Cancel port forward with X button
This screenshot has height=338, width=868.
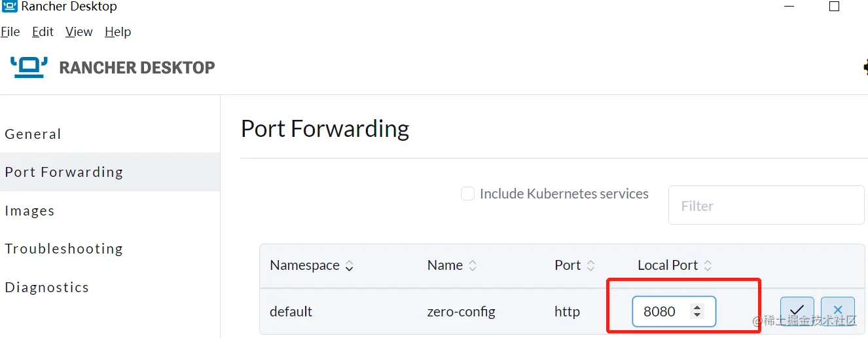click(x=837, y=310)
